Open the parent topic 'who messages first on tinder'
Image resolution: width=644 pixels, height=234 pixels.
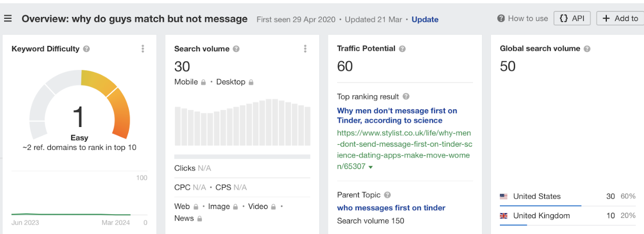click(x=391, y=208)
